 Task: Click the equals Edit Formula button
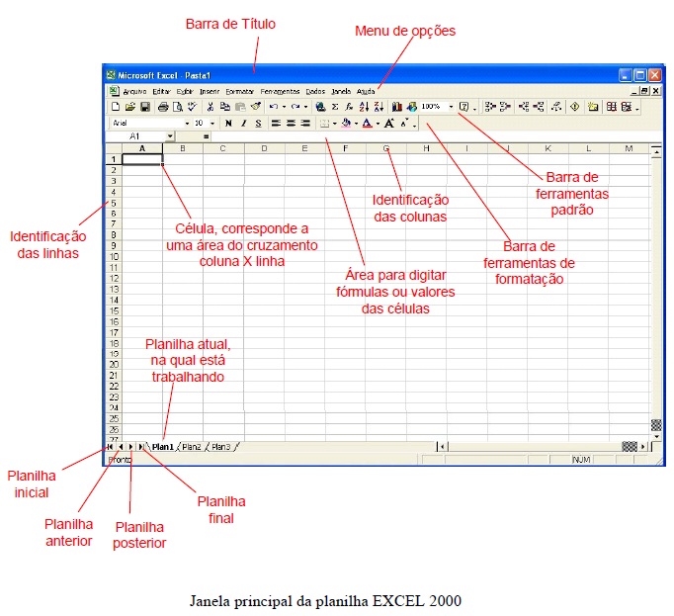pos(207,136)
